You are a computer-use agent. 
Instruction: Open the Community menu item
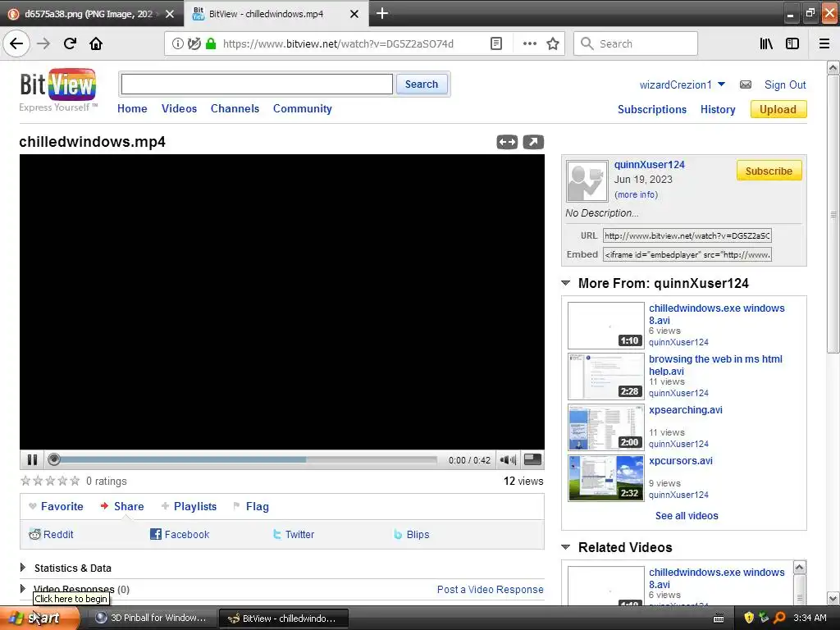(x=303, y=108)
